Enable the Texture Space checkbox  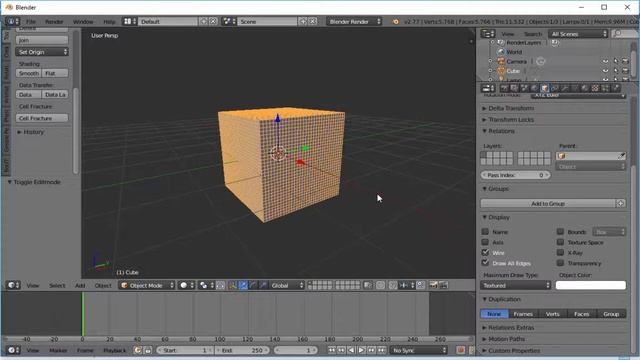560,242
